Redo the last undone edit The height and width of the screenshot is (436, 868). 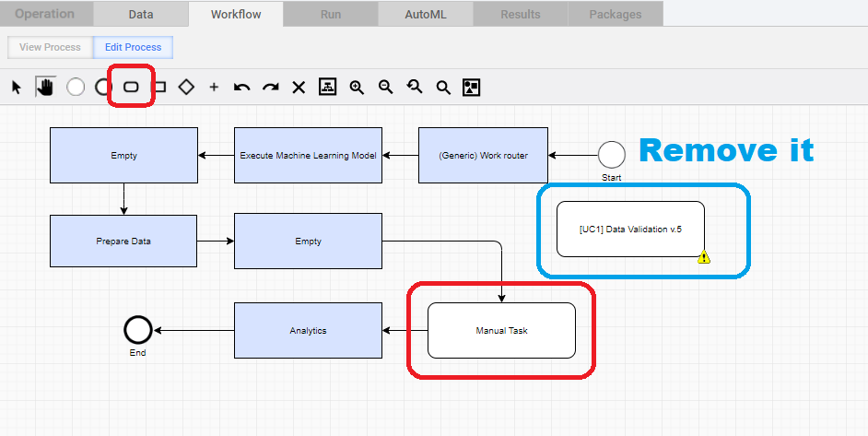click(271, 87)
